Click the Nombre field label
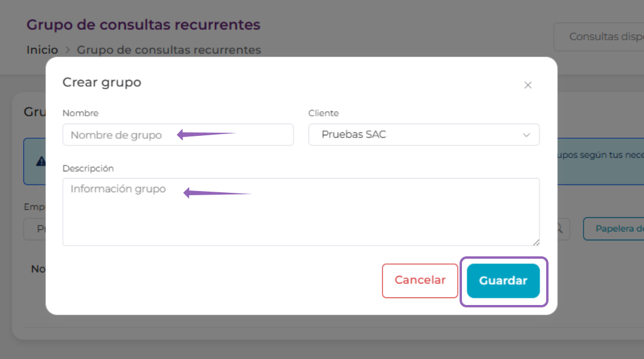The height and width of the screenshot is (359, 644). pos(81,113)
